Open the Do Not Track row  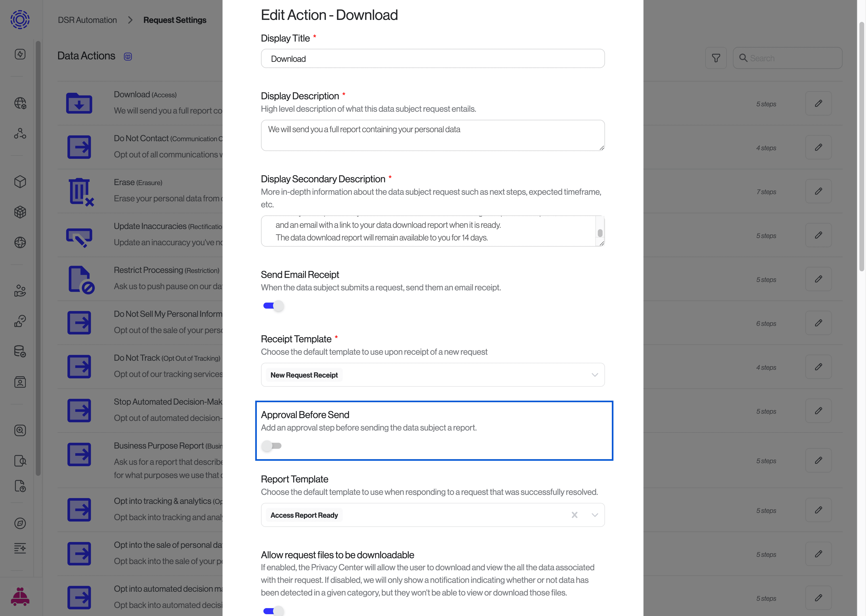click(140, 366)
